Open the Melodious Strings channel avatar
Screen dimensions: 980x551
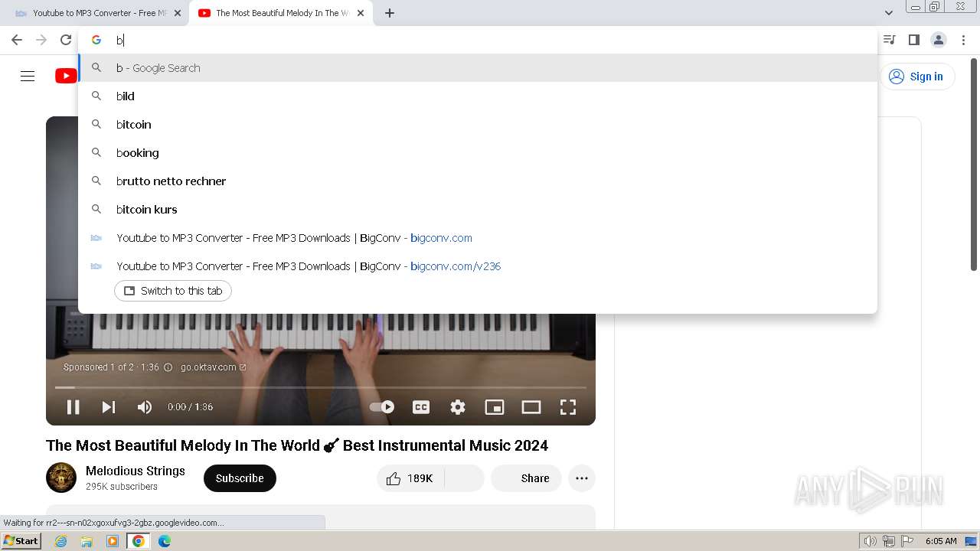point(61,478)
